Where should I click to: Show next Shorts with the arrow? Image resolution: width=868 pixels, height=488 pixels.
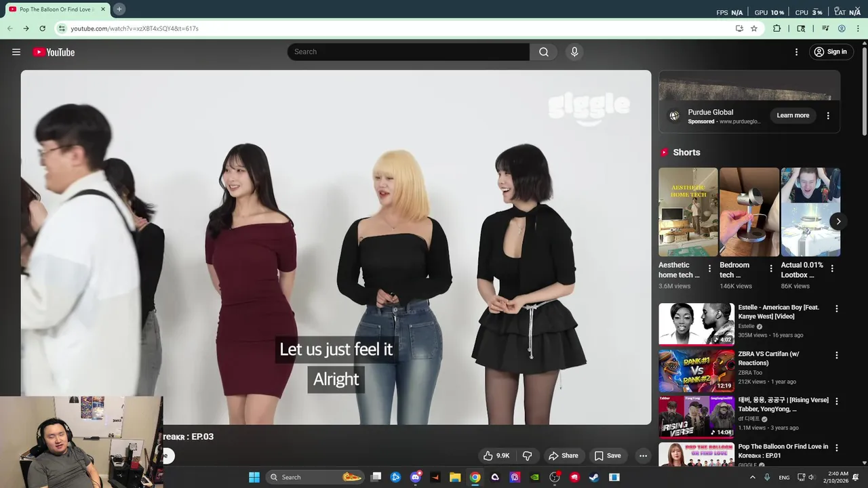point(838,222)
